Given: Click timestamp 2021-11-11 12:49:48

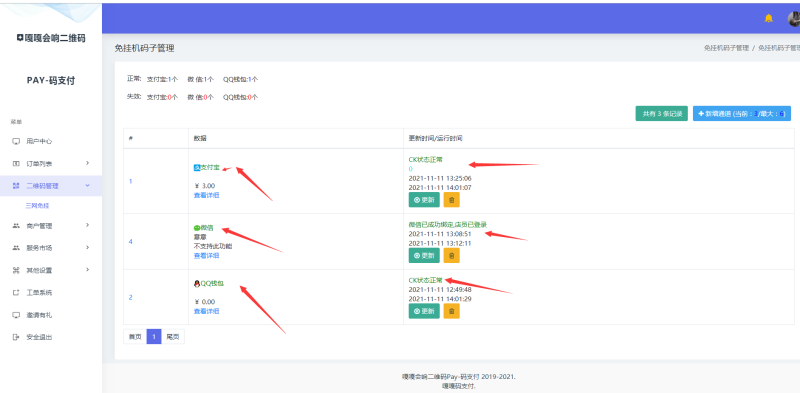Looking at the screenshot, I should pos(440,289).
